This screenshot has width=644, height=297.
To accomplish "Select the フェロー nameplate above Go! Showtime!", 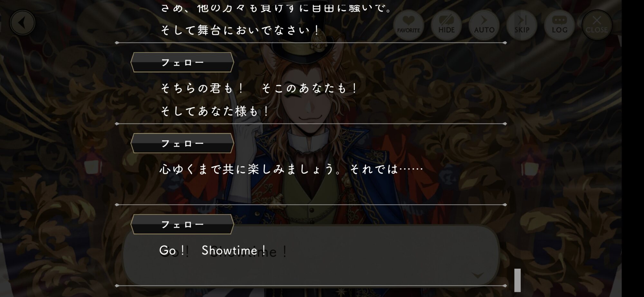I will [x=182, y=224].
